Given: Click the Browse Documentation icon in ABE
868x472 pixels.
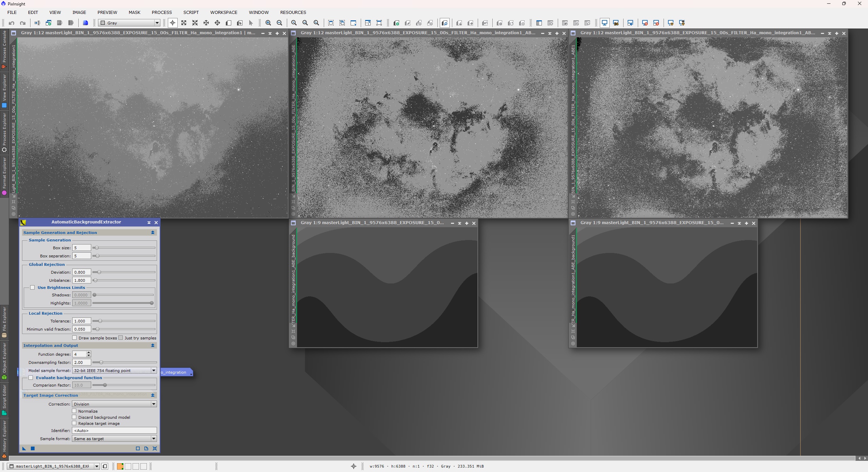Looking at the screenshot, I should coord(146,448).
